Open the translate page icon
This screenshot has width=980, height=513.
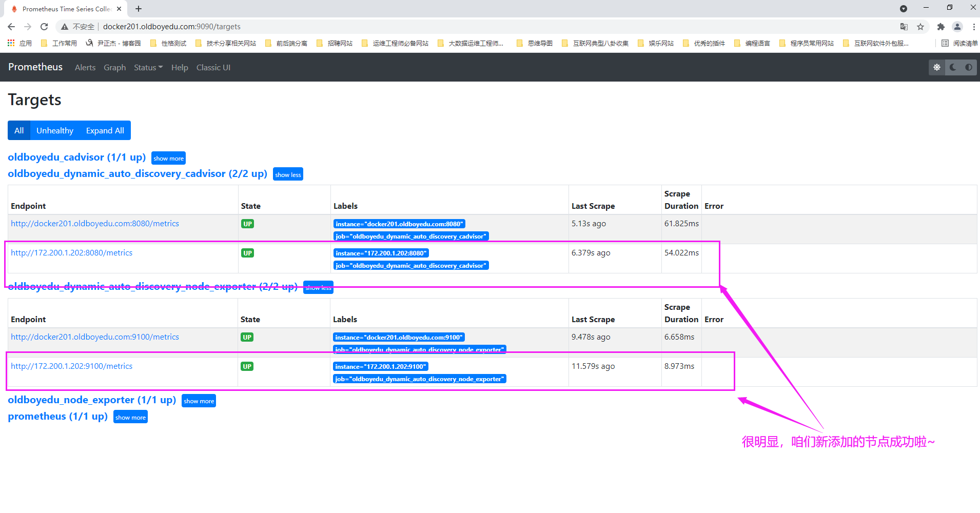coord(904,27)
